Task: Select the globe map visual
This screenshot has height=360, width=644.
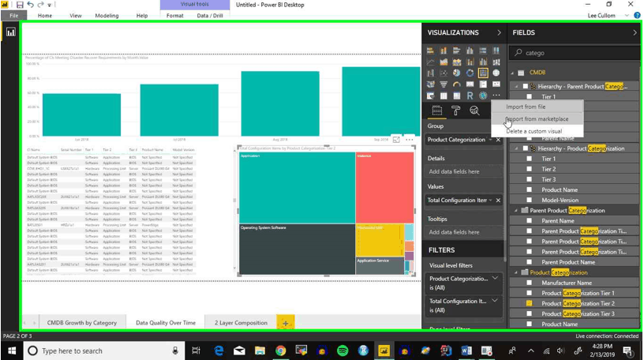Action: click(x=496, y=73)
